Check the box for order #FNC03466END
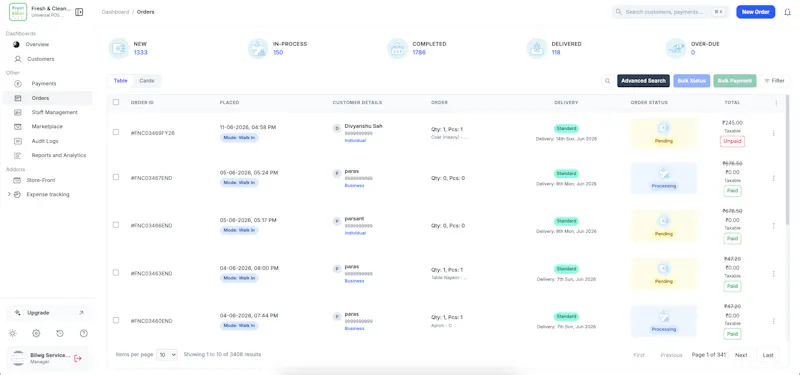Viewport: 800px width, 375px height. (x=116, y=224)
